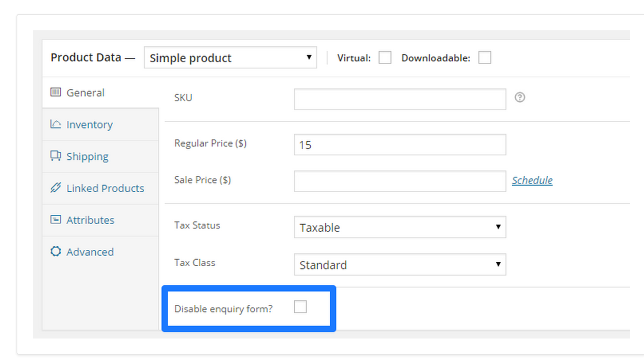Open the Tax Class Standard dropdown
This screenshot has width=644, height=361.
(400, 264)
